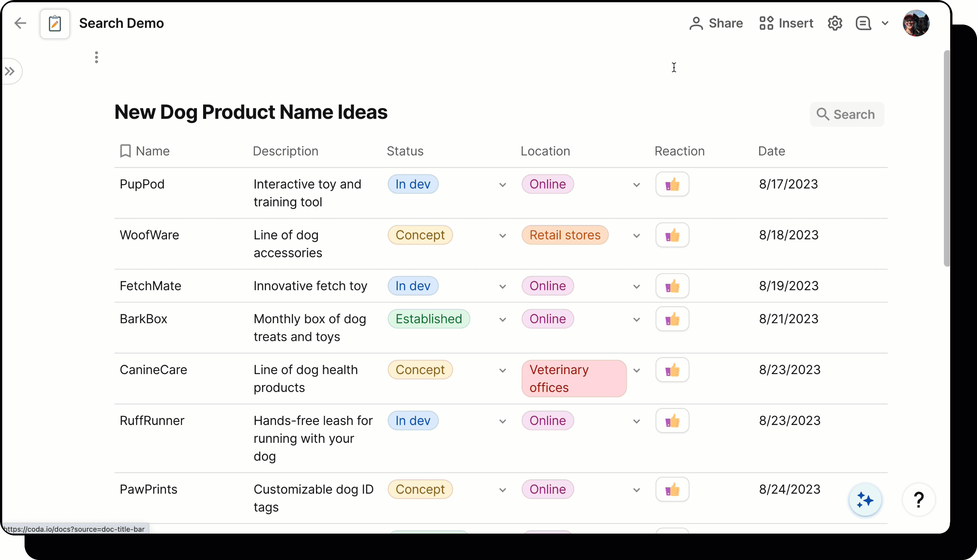Toggle thumbs up reaction for BarkBox

click(672, 319)
